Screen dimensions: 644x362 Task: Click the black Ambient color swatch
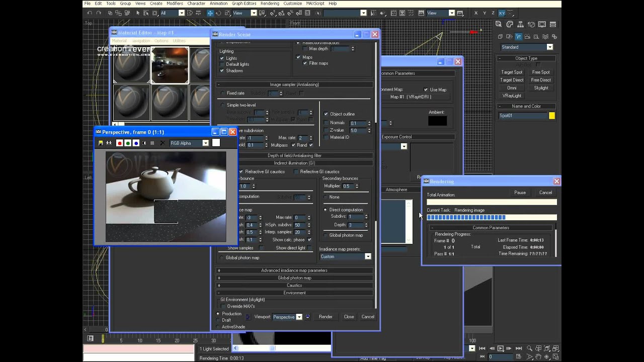pos(437,121)
